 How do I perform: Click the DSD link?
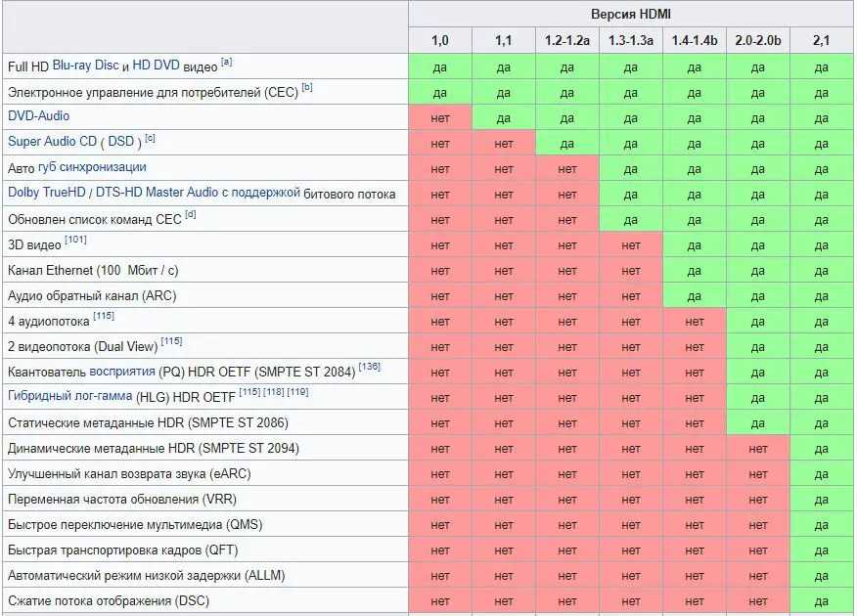pyautogui.click(x=121, y=142)
